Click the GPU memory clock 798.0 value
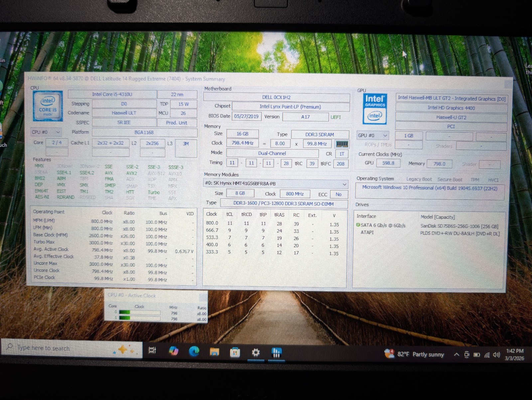The width and height of the screenshot is (532, 400). (x=439, y=164)
